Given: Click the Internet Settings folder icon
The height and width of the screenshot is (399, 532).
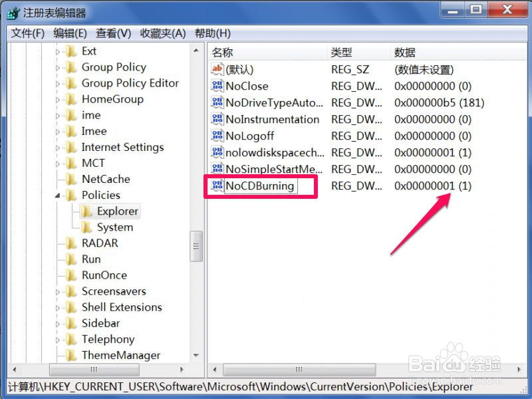Looking at the screenshot, I should click(x=71, y=147).
